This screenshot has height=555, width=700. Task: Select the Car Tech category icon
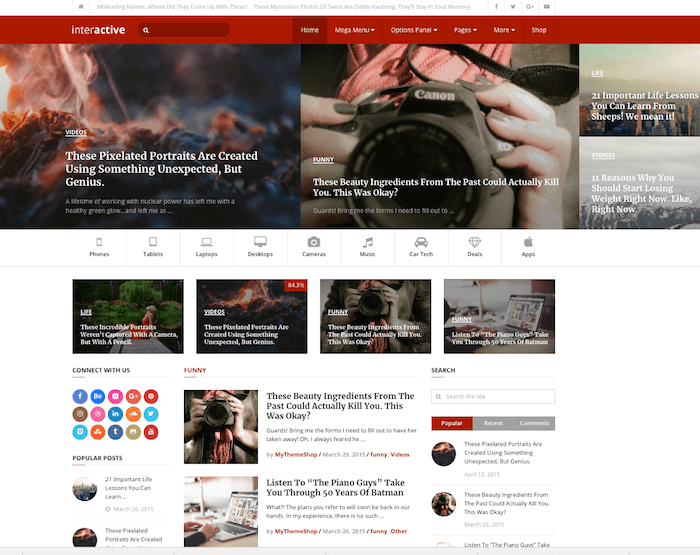click(421, 242)
